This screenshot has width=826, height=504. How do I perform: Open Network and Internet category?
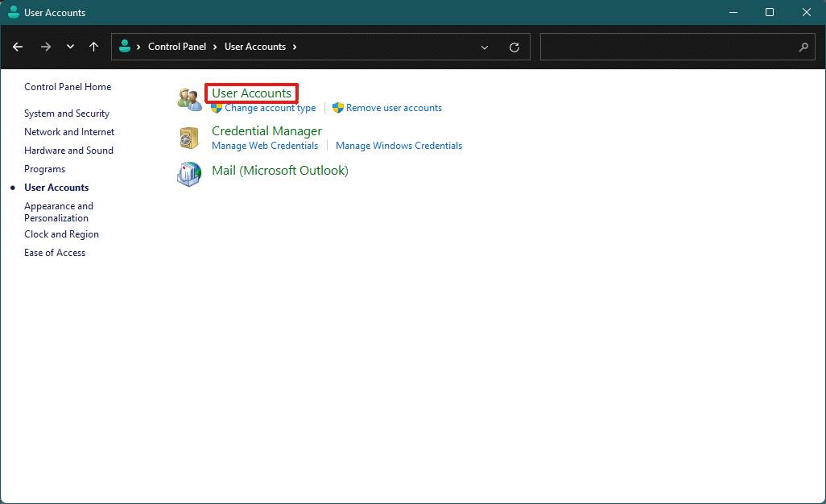click(x=69, y=132)
